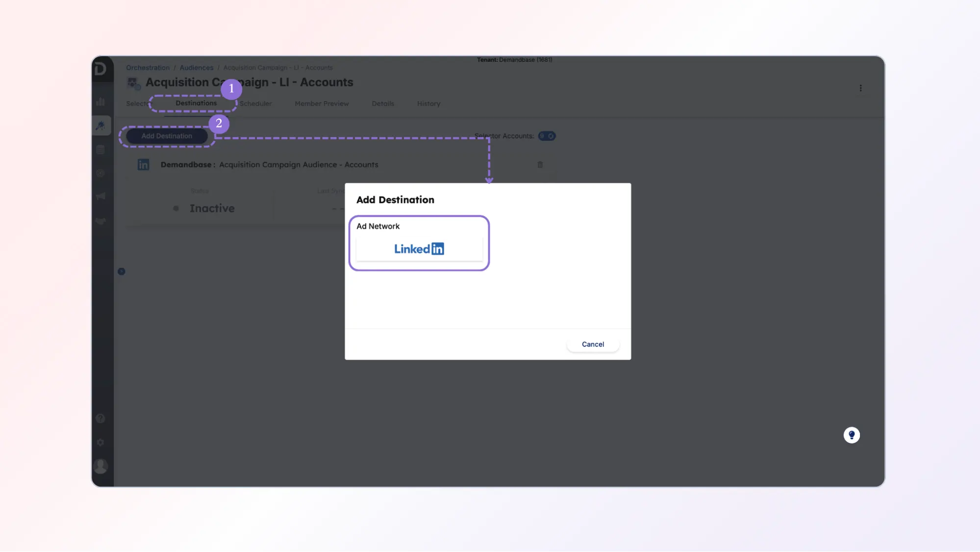The height and width of the screenshot is (552, 980).
Task: Open the help question mark icon
Action: pos(101,418)
